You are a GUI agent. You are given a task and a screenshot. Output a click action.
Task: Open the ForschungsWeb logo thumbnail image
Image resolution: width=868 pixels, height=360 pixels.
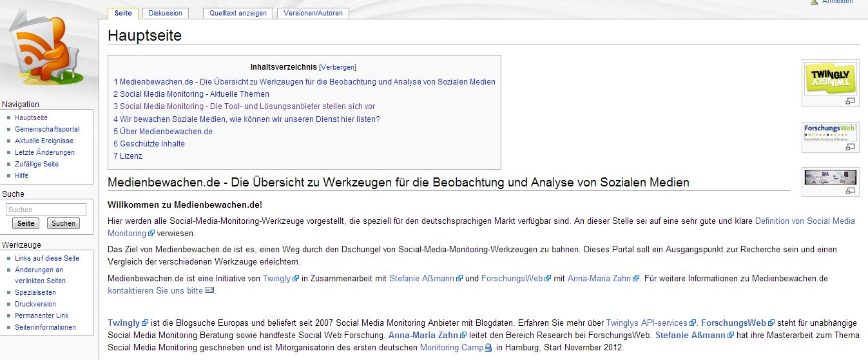830,133
